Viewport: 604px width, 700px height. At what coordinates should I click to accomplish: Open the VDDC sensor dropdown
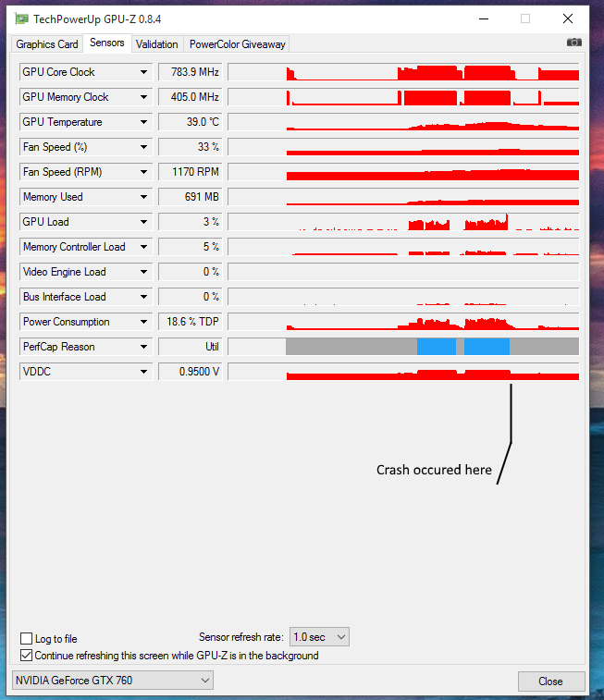(x=143, y=372)
